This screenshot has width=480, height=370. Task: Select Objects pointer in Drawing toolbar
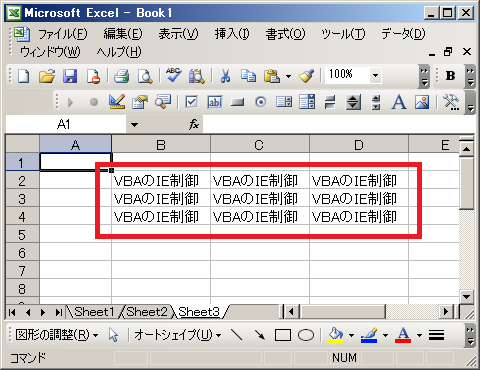click(x=113, y=335)
